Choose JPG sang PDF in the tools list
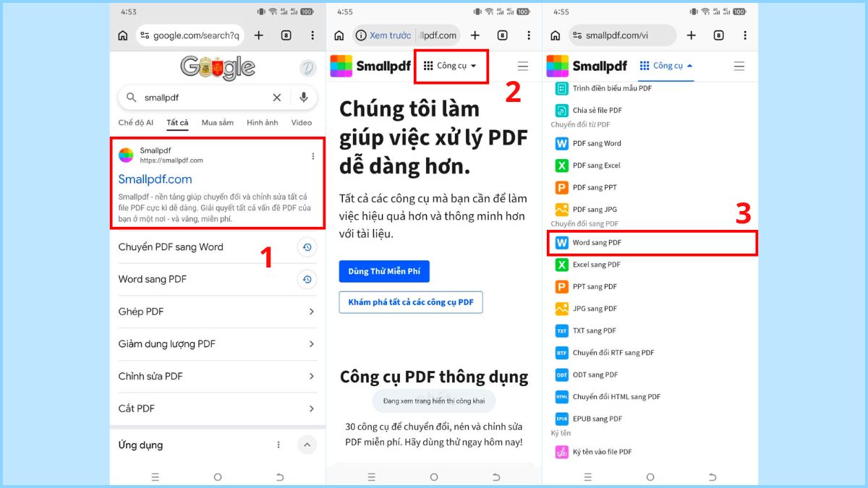The width and height of the screenshot is (868, 488). pos(587,309)
